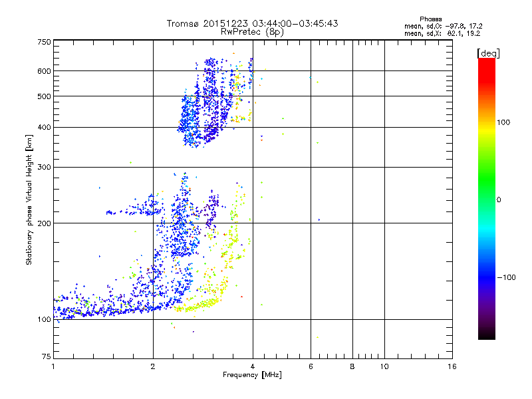Click the y-axis tick label '200'

click(x=45, y=223)
